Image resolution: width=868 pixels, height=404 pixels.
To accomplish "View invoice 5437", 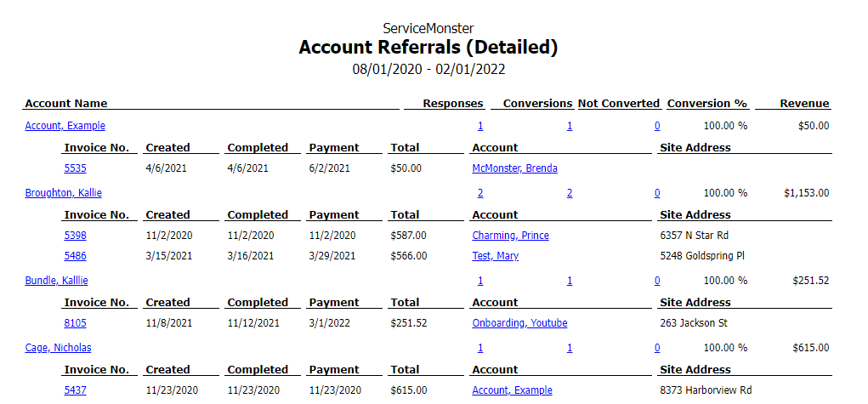I will click(75, 390).
